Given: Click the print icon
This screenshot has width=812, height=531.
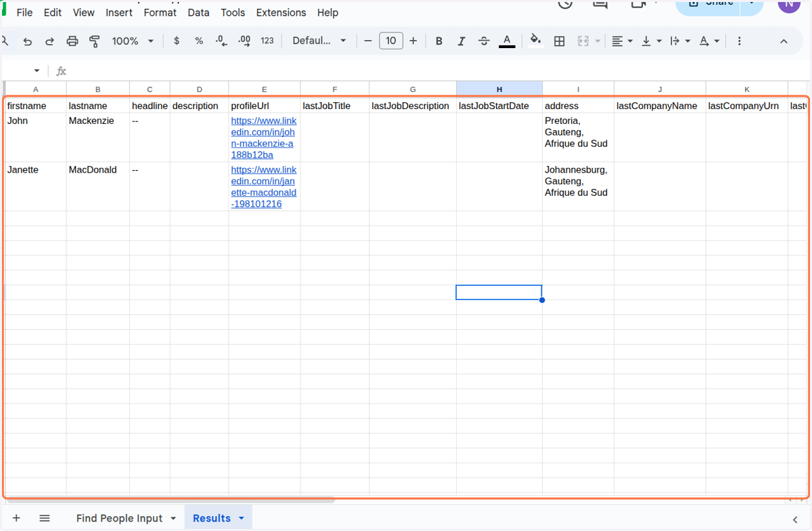Looking at the screenshot, I should point(72,41).
